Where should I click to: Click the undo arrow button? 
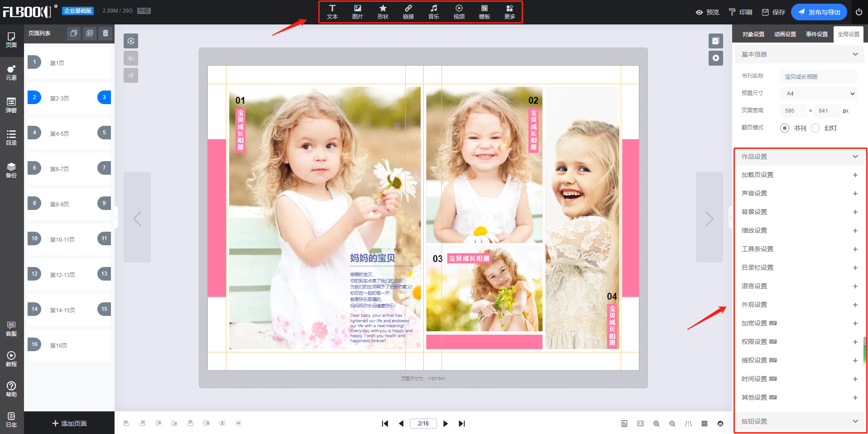point(131,58)
